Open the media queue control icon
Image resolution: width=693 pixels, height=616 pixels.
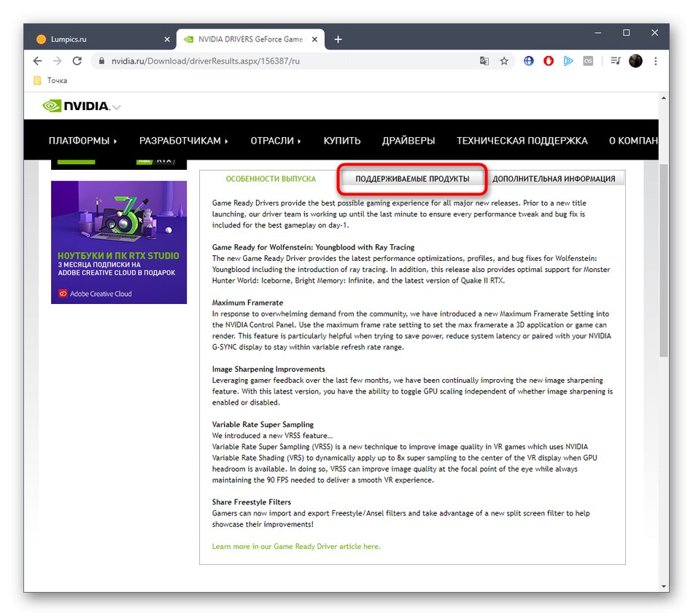616,61
